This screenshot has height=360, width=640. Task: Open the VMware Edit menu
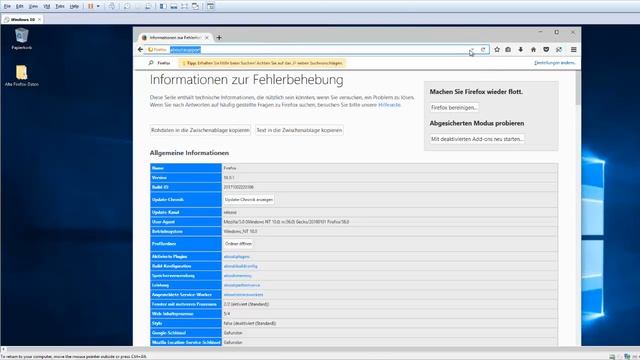click(x=20, y=7)
